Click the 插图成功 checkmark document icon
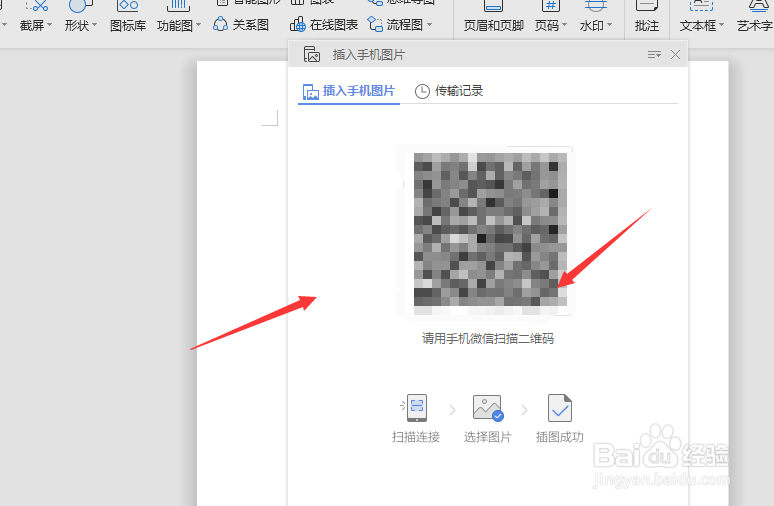The height and width of the screenshot is (506, 774). tap(560, 408)
